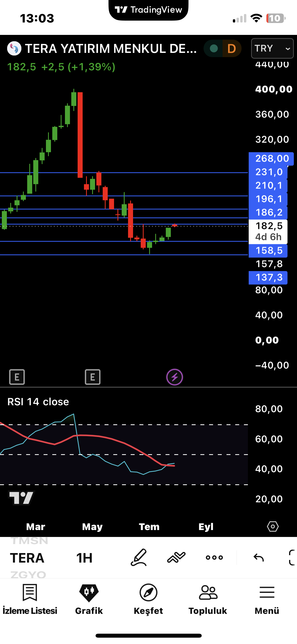Open the Keşfet tab

[x=148, y=600]
